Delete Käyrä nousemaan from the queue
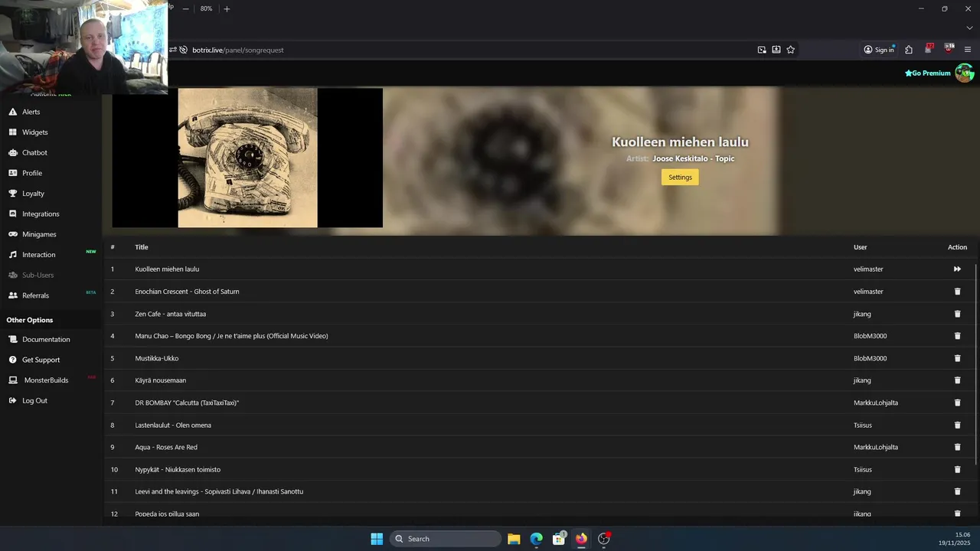 (957, 380)
